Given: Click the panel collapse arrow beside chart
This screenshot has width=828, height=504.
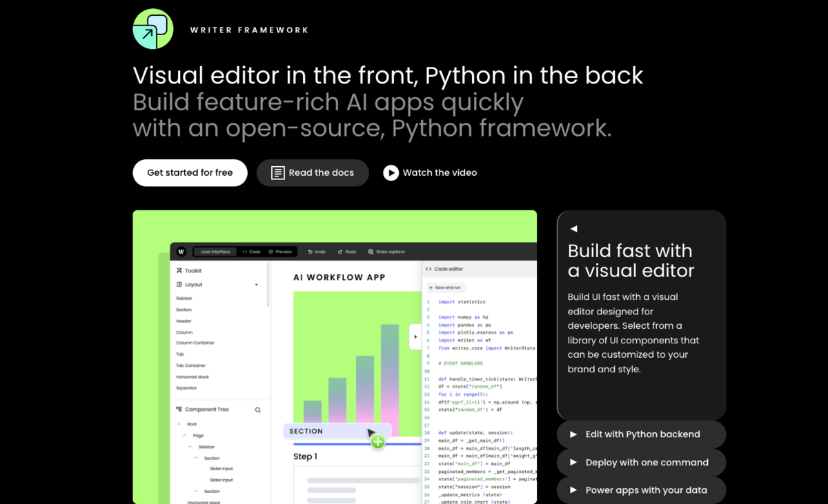Looking at the screenshot, I should (x=415, y=337).
